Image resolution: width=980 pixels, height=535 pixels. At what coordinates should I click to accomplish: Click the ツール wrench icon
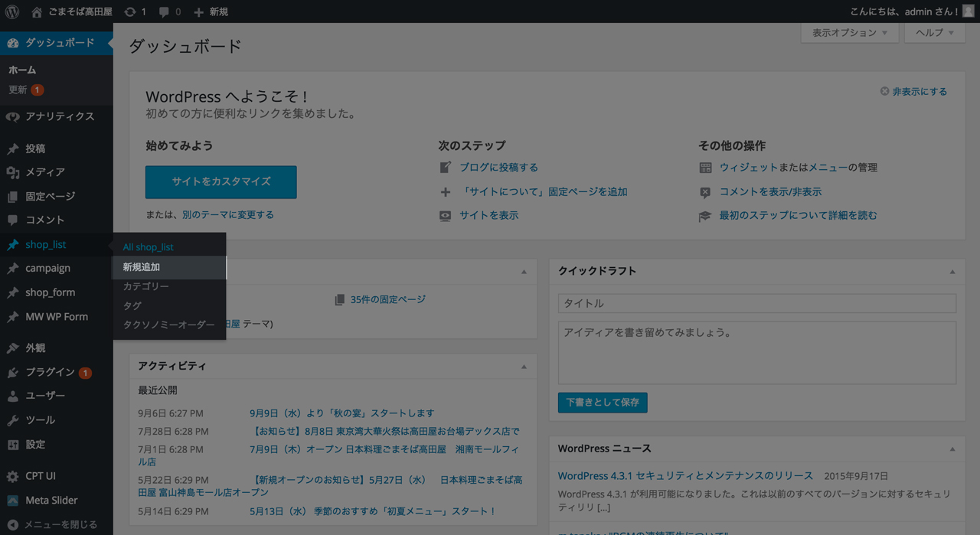pos(12,420)
